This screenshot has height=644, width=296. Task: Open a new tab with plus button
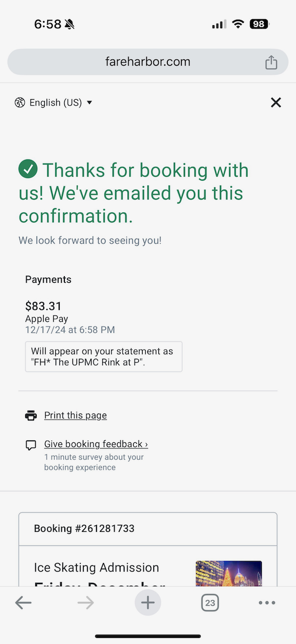point(148,602)
